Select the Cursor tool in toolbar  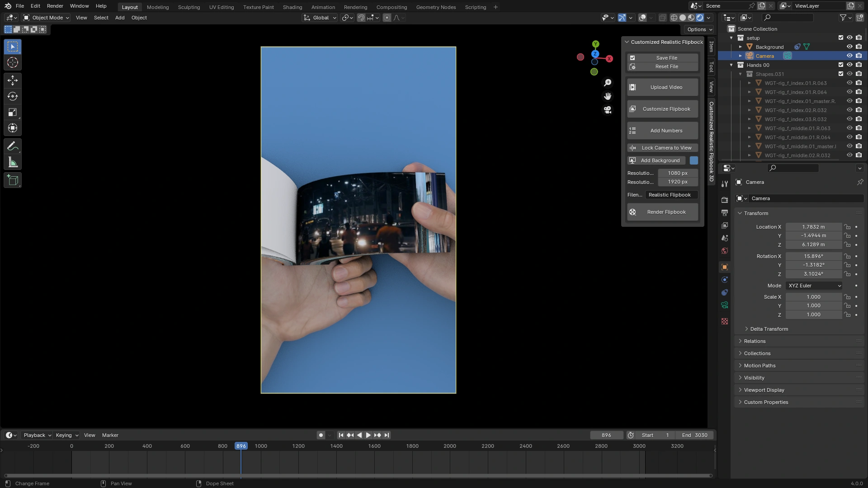click(x=13, y=63)
